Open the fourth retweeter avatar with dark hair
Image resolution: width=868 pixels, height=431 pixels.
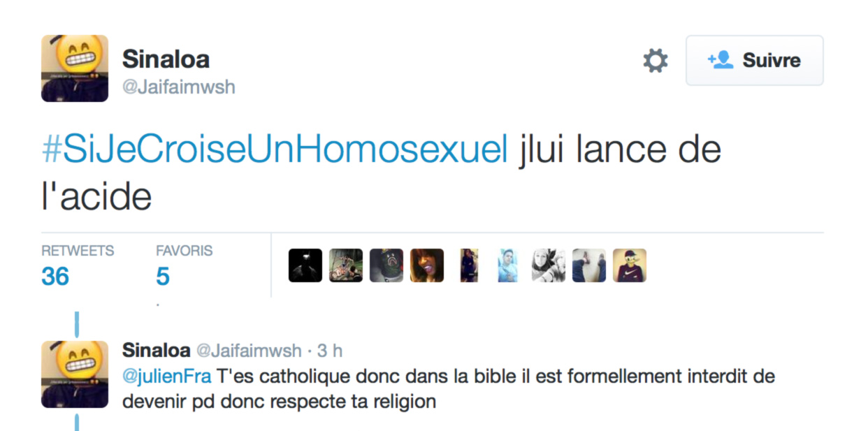click(427, 265)
